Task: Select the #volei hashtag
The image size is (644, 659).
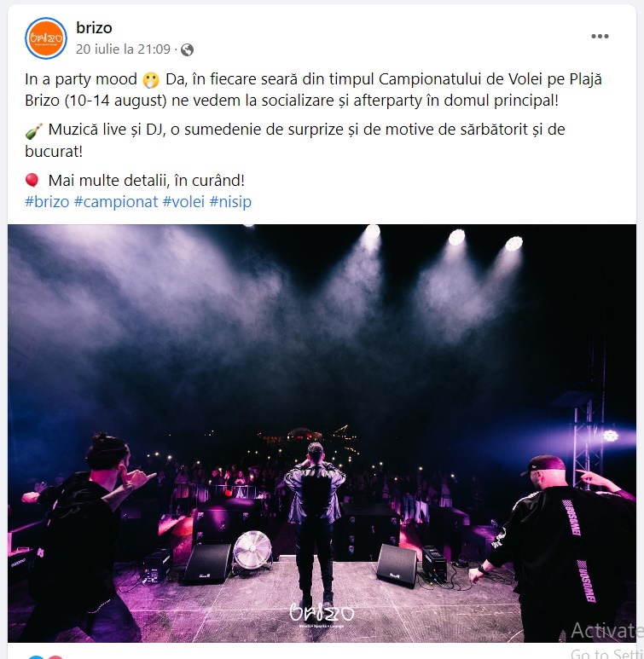Action: click(183, 202)
